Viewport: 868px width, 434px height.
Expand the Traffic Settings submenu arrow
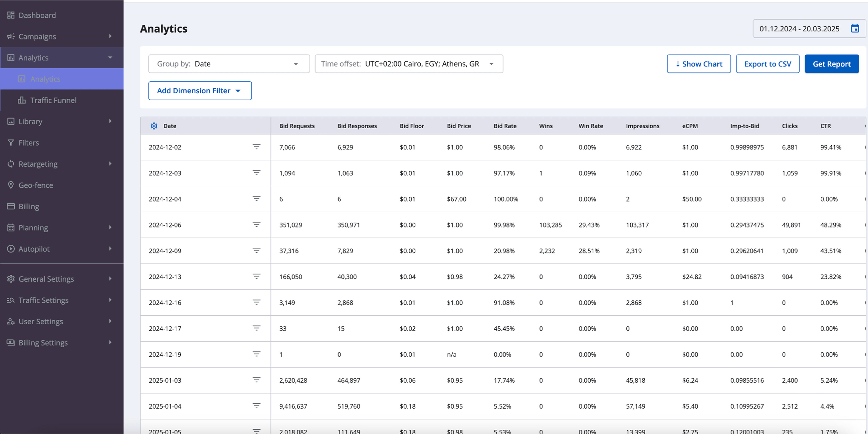click(x=110, y=300)
